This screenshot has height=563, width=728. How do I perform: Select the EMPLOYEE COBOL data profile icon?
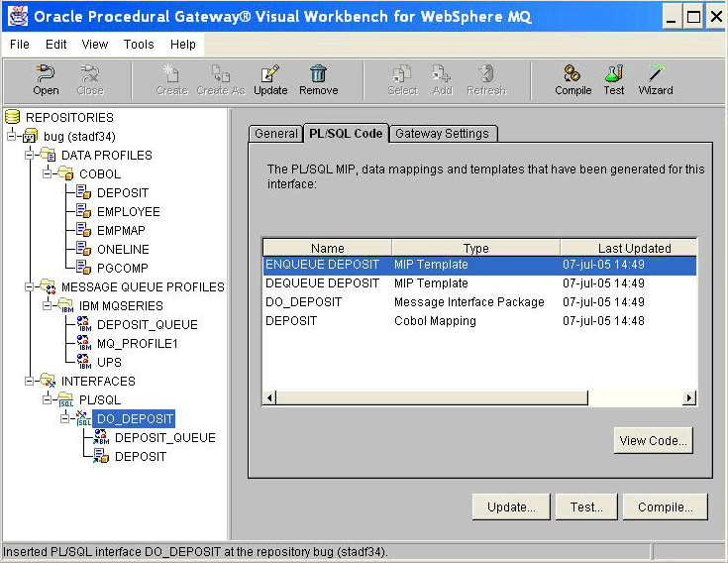(84, 212)
